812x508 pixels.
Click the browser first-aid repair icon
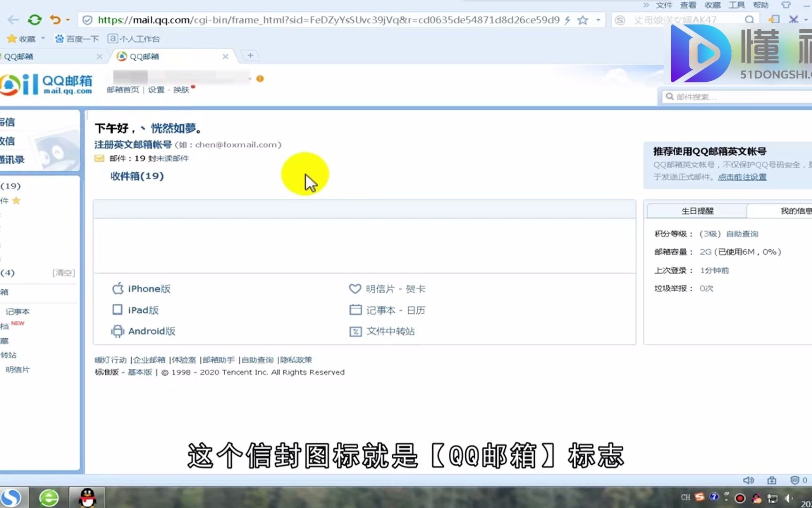tap(772, 480)
